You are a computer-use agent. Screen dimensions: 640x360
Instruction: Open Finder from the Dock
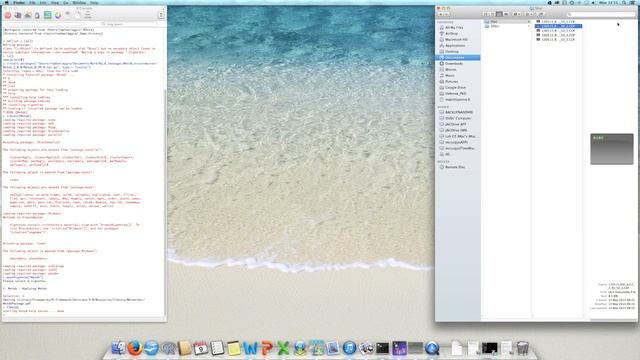[118, 348]
